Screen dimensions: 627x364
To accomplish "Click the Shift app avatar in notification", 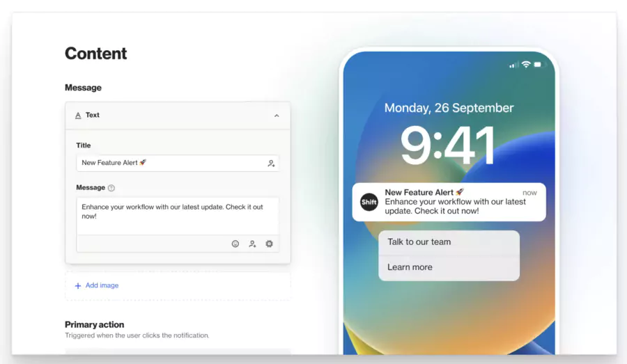I will (369, 202).
